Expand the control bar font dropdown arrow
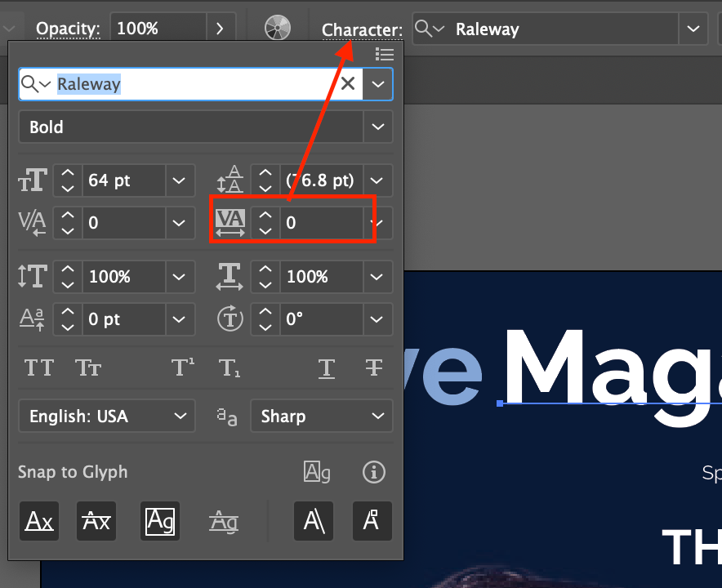This screenshot has height=588, width=722. pyautogui.click(x=693, y=29)
